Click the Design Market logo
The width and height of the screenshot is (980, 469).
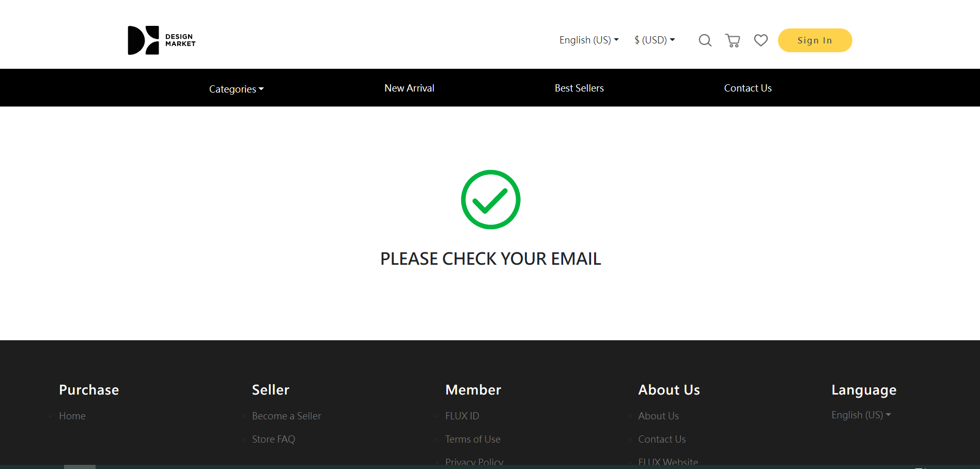click(161, 40)
